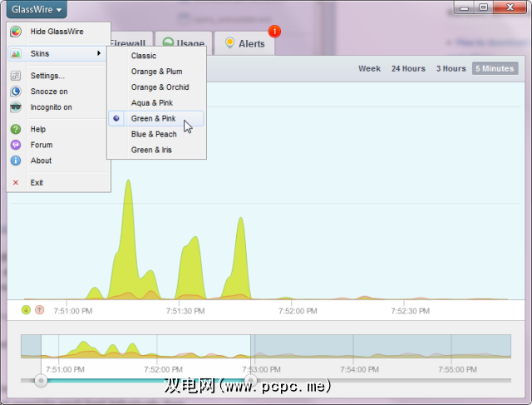Click the purple Forum chat icon

(x=16, y=145)
